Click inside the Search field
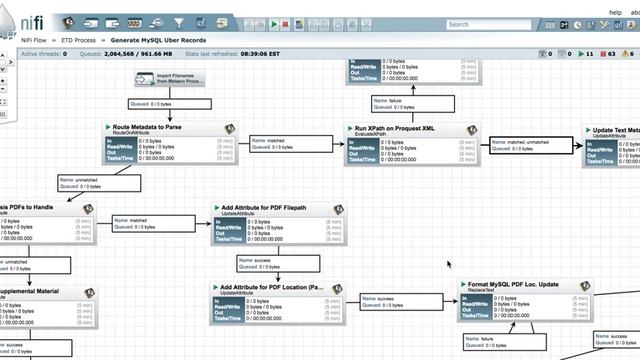Screen dimensions: 640x360 489,24
